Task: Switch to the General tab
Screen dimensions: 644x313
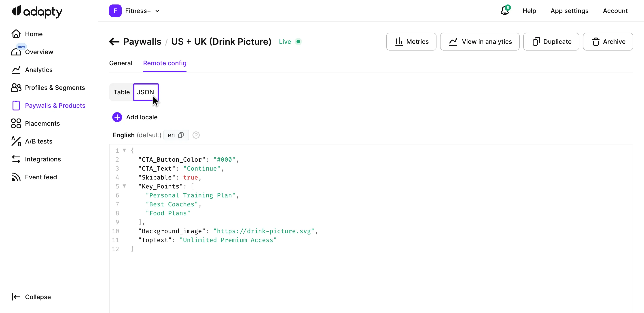Action: click(121, 63)
